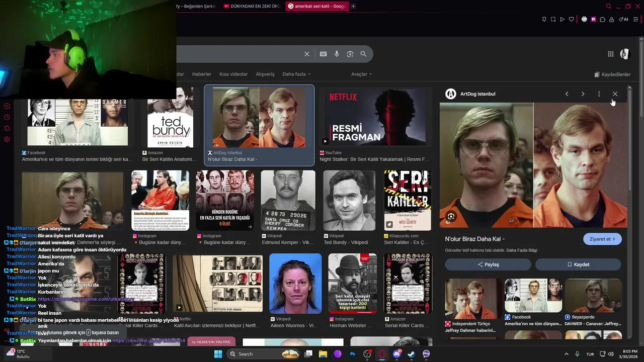Open the Windows Start menu
644x362 pixels.
(218, 354)
